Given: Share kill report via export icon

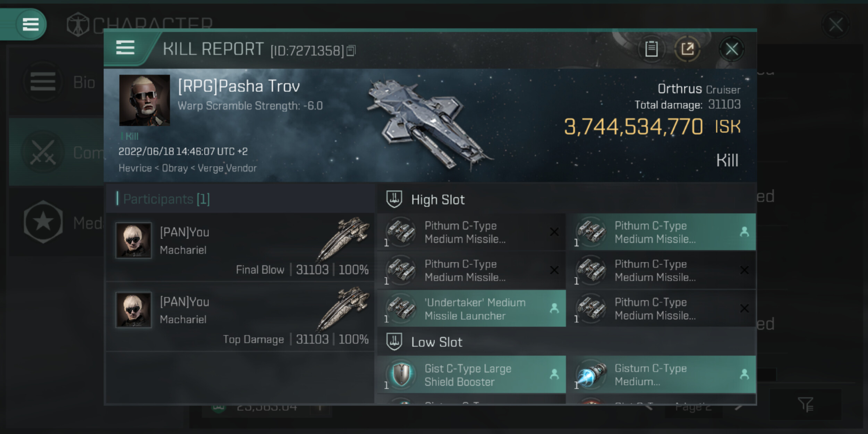Looking at the screenshot, I should pyautogui.click(x=687, y=49).
